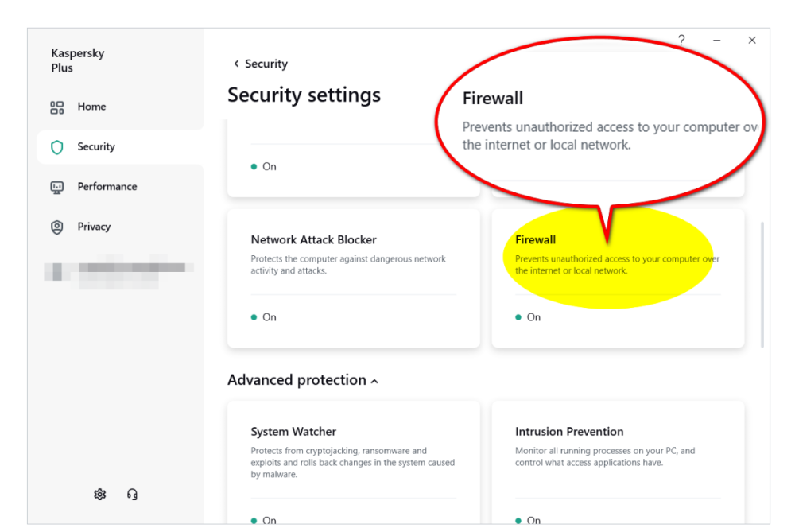Open support via the headset icon

click(133, 495)
